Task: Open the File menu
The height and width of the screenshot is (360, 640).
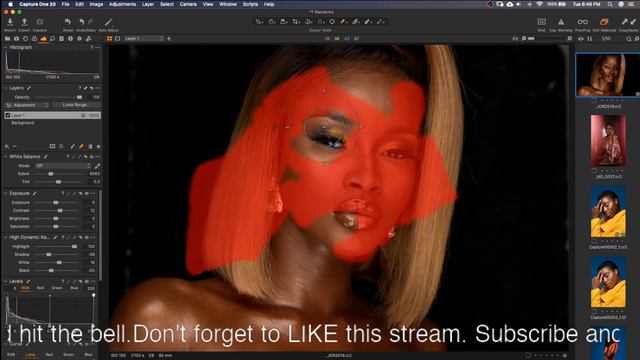Action: (65, 4)
